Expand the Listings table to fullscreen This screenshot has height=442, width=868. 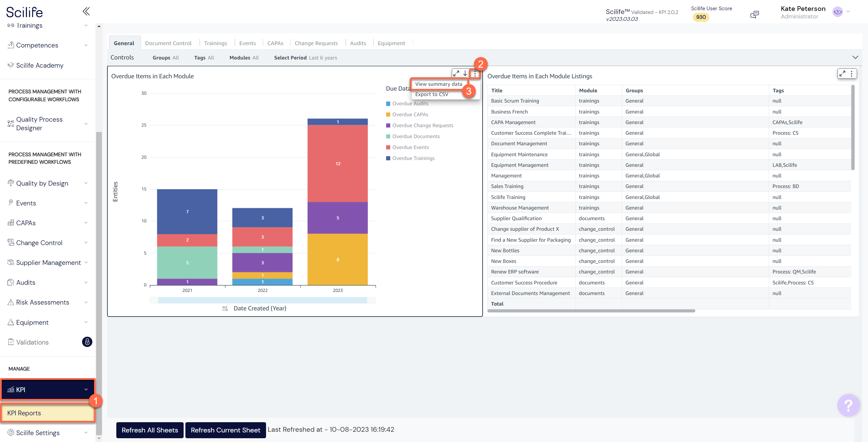point(842,73)
